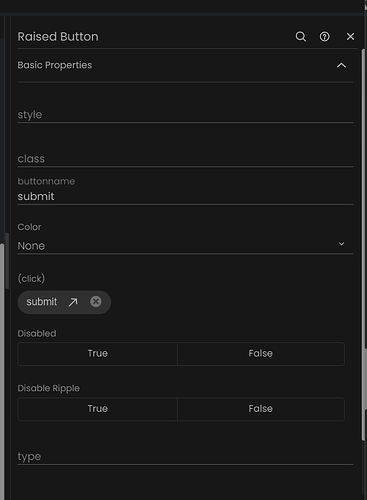
Task: Open the Color dropdown set to None
Action: [185, 246]
